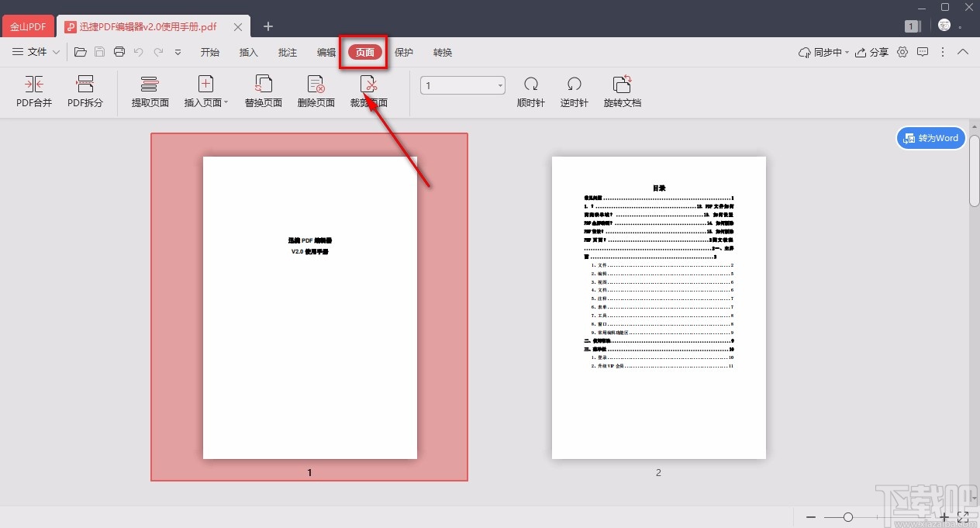
Task: Select the 页面 page tab
Action: 365,53
